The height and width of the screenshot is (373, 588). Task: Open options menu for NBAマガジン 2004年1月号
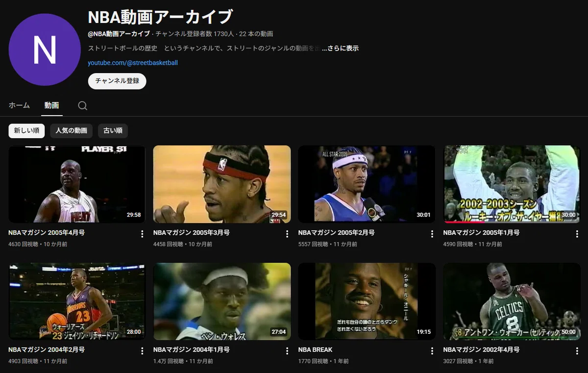(287, 351)
